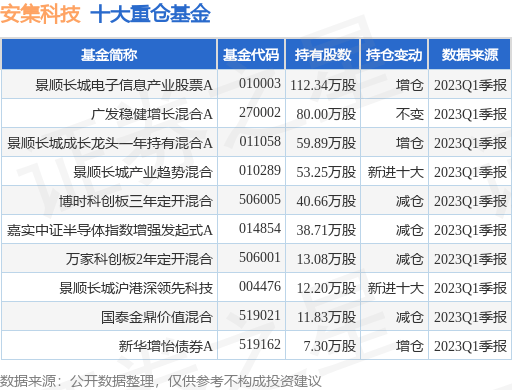The image size is (512, 390).
Task: Click the 数据来源 column header
Action: click(470, 55)
